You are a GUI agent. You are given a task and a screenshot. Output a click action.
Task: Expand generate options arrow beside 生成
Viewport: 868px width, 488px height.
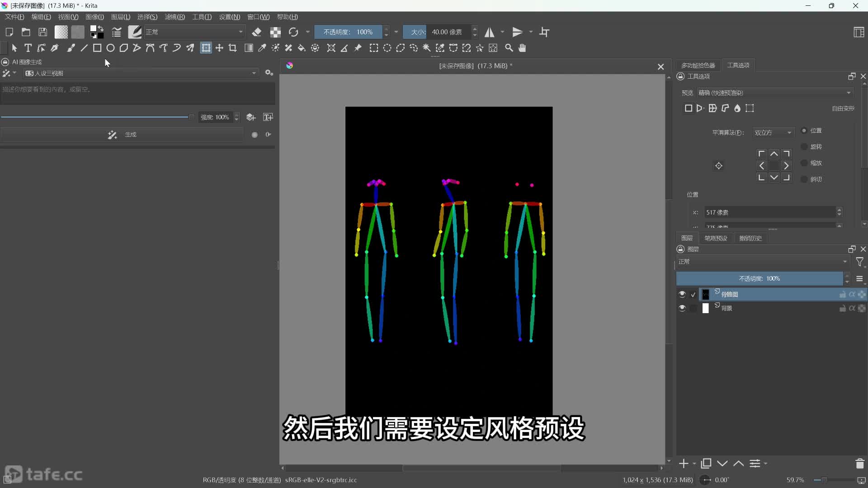268,135
